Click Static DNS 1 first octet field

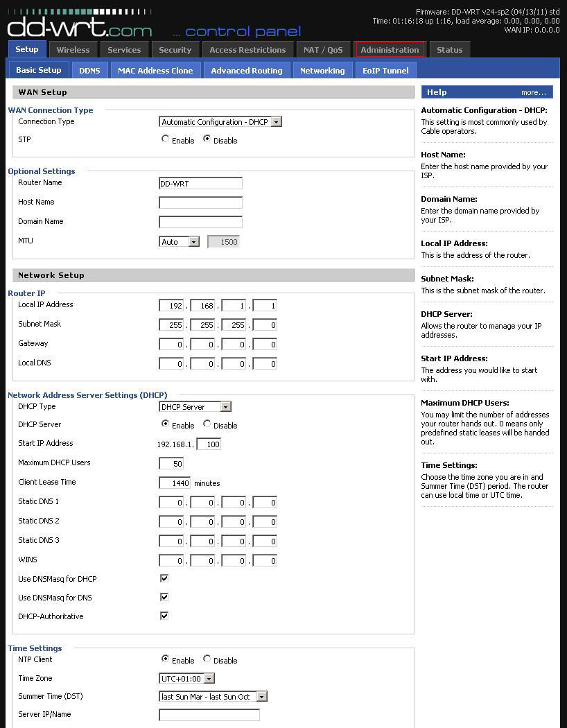[x=171, y=503]
